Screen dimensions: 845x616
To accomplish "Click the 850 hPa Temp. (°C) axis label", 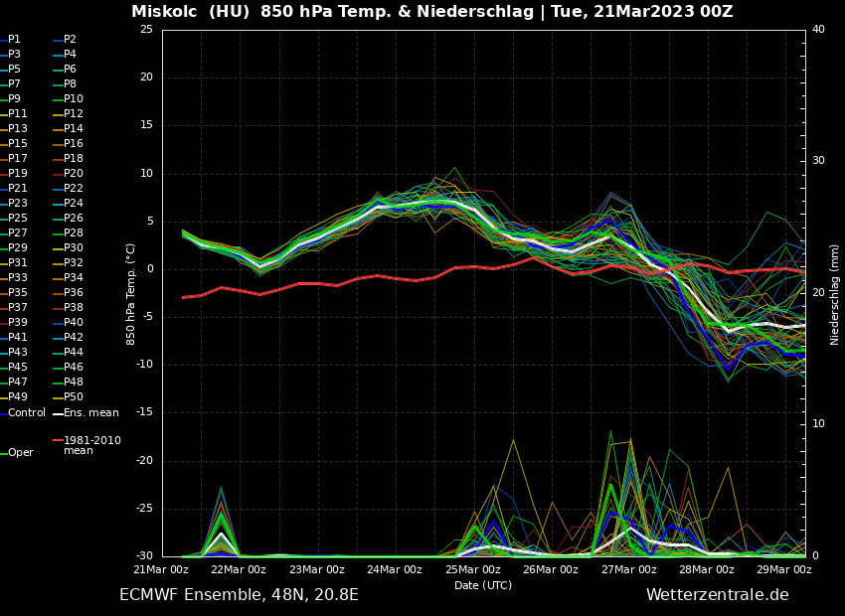I will point(131,294).
